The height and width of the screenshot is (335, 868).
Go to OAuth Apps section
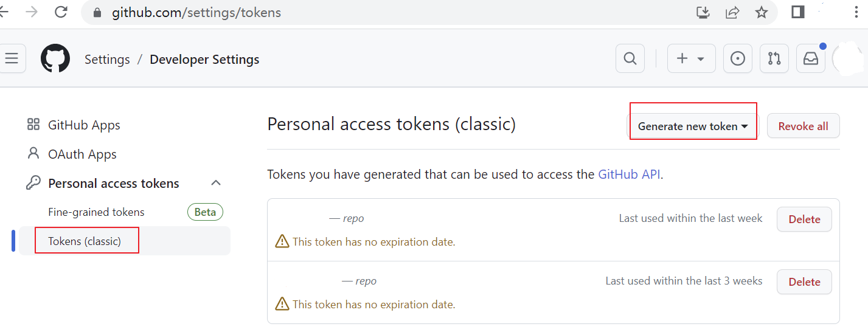pyautogui.click(x=82, y=154)
